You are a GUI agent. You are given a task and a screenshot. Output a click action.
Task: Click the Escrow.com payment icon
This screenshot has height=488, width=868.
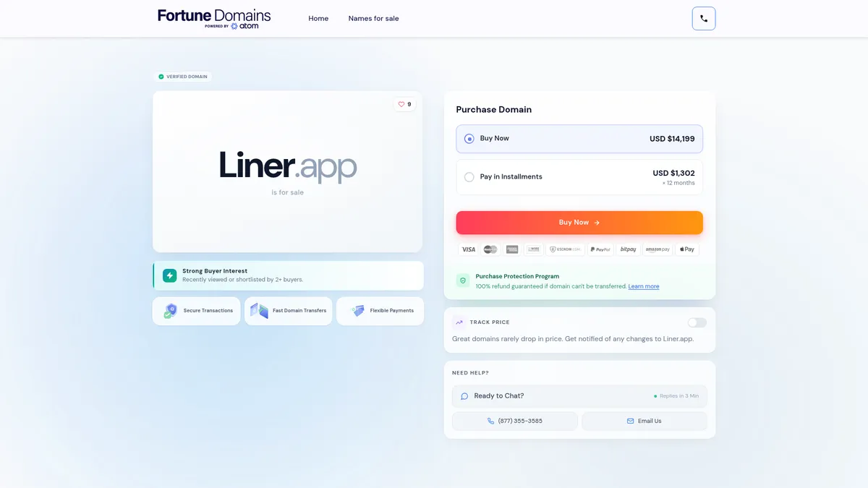click(x=565, y=249)
